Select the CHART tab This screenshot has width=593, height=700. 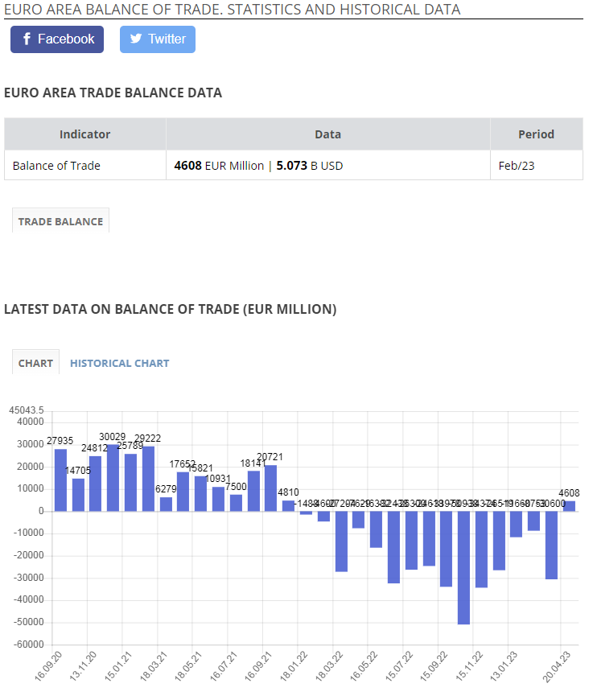coord(35,363)
